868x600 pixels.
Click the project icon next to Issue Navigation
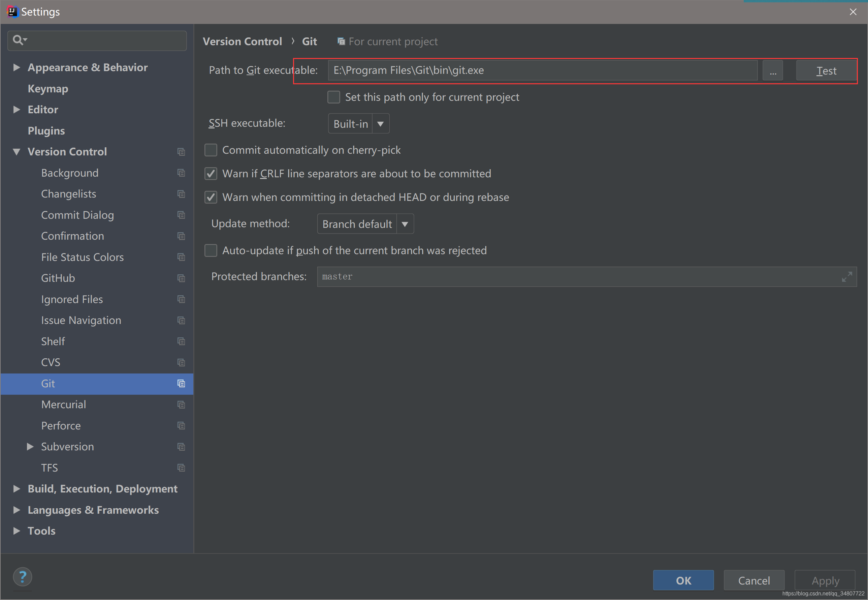pyautogui.click(x=181, y=320)
